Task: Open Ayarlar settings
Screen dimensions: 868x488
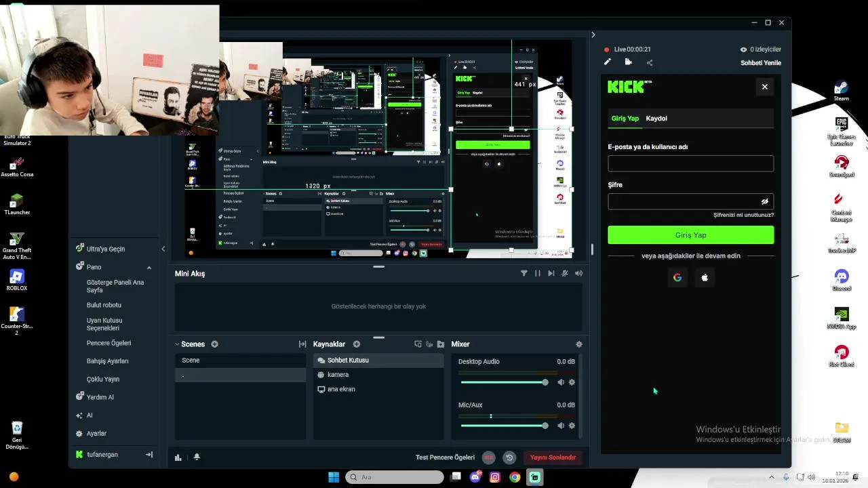Action: [96, 433]
